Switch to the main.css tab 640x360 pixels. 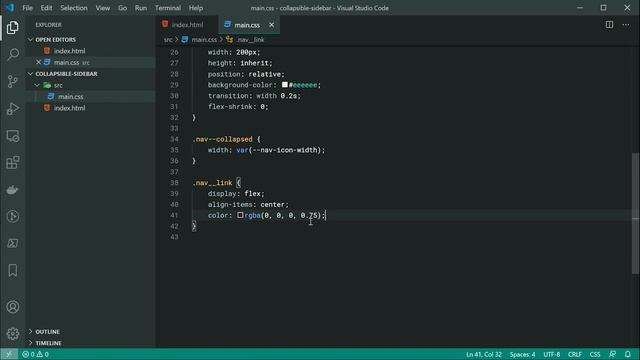pyautogui.click(x=247, y=25)
